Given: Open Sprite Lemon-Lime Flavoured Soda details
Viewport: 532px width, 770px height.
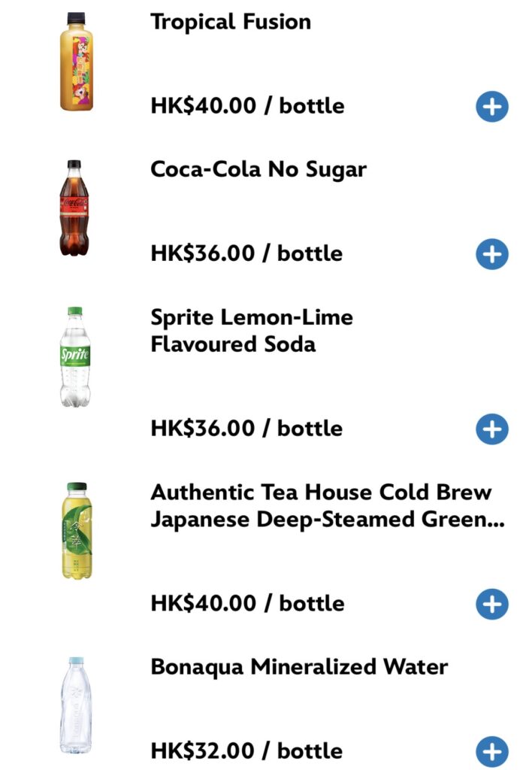Looking at the screenshot, I should 252,331.
